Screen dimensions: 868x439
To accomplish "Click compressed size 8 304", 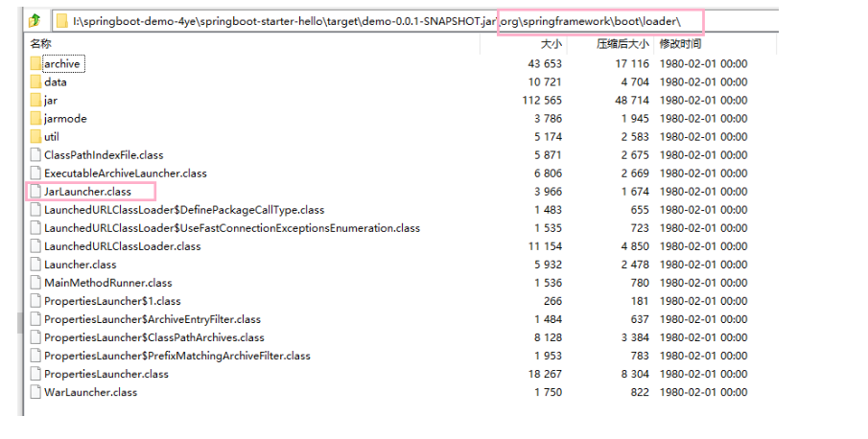I will point(635,374).
